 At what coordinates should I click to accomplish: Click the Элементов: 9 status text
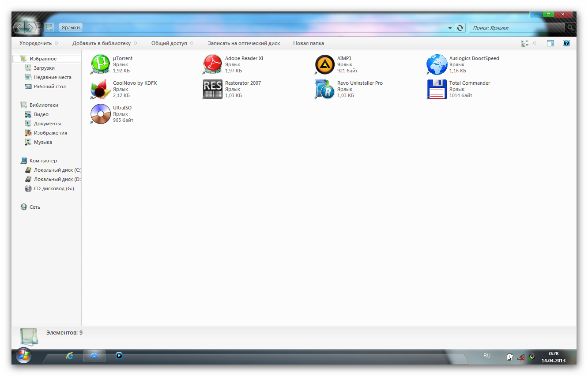click(x=64, y=333)
